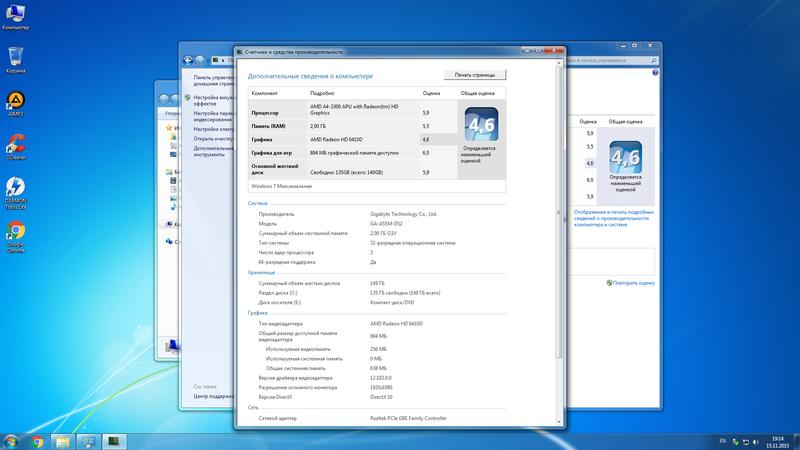Click scrollbar down arrow in front window
Viewport: 800px width, 450px height.
pyautogui.click(x=559, y=422)
